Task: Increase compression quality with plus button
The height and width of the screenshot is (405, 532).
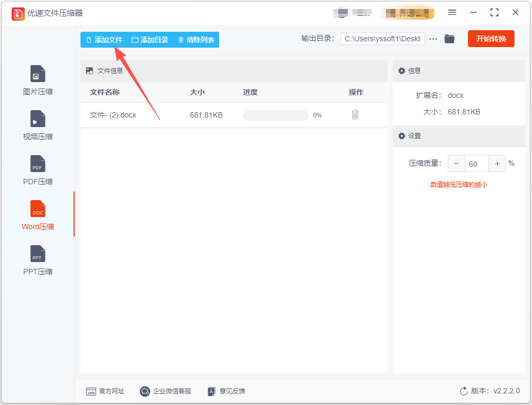Action: click(x=497, y=164)
